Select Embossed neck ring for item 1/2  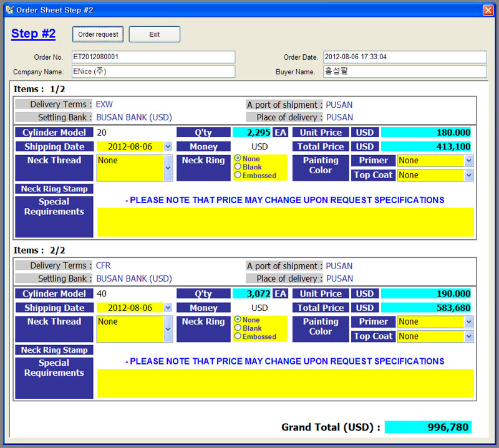[238, 174]
